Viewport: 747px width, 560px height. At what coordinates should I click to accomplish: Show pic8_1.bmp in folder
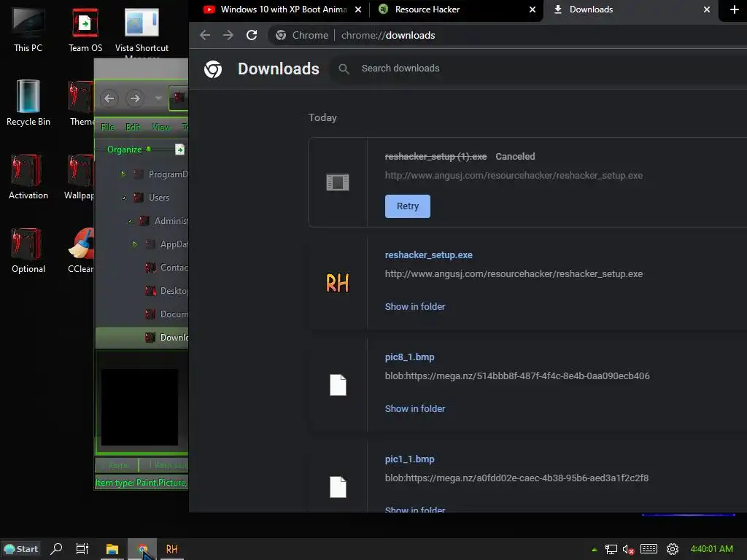[414, 408]
